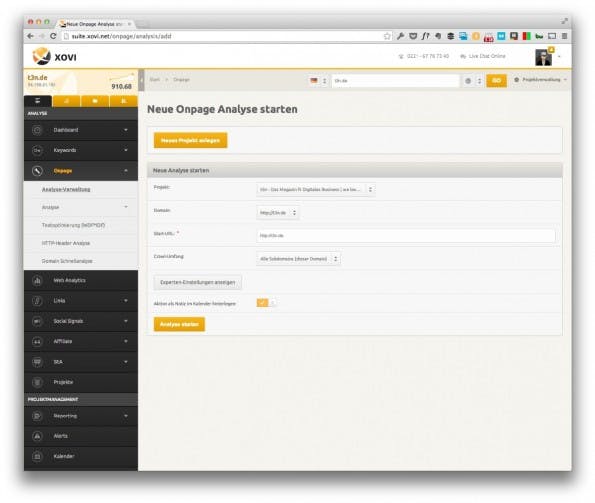Expand the Social Signals menu arrow
595x503 pixels.
(x=126, y=321)
